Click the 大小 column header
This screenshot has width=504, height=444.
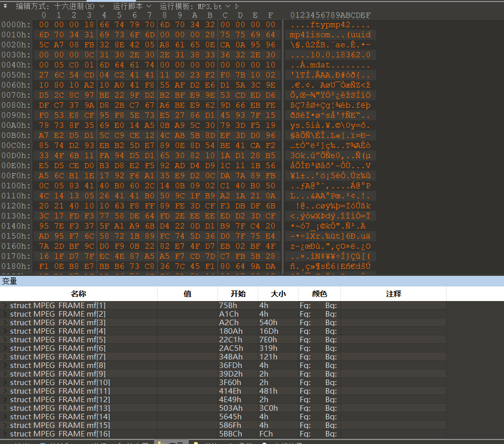click(278, 294)
